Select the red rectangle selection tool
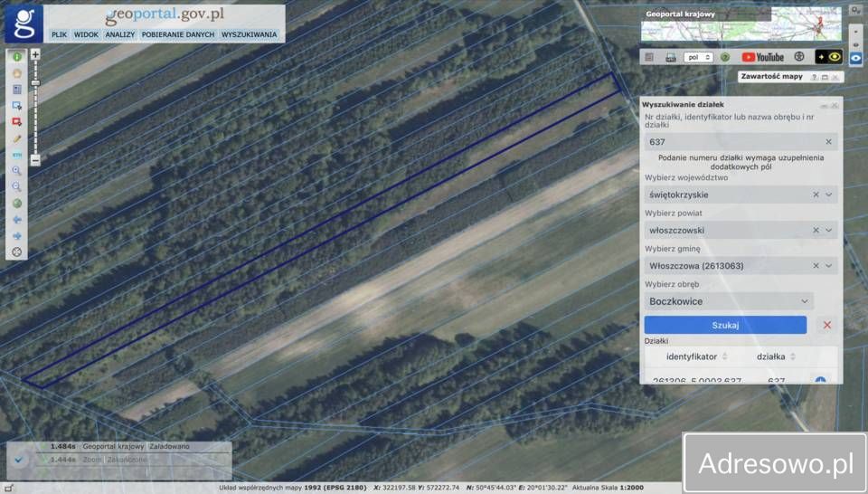 click(17, 122)
